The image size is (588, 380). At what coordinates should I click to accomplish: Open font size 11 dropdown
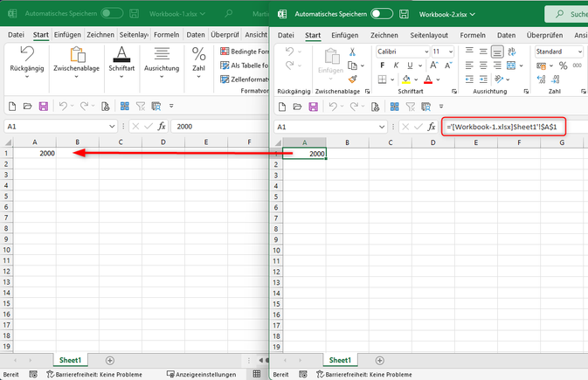click(x=451, y=52)
